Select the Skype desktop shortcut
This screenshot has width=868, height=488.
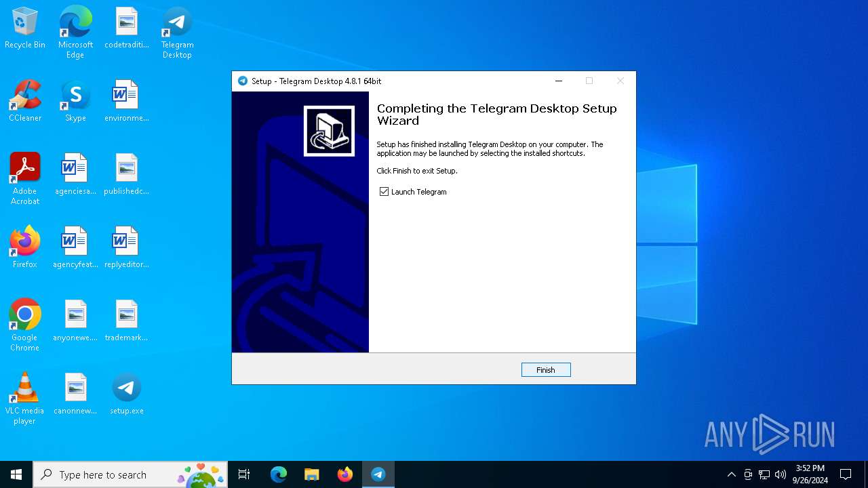point(75,102)
